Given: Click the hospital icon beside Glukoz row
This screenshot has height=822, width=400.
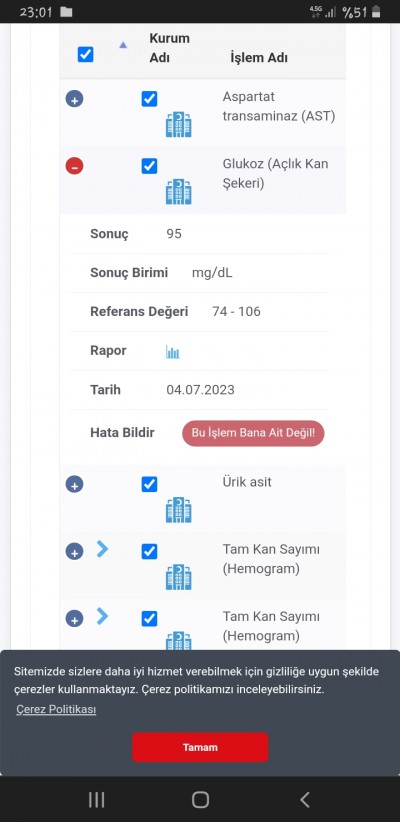Looking at the screenshot, I should [x=178, y=191].
